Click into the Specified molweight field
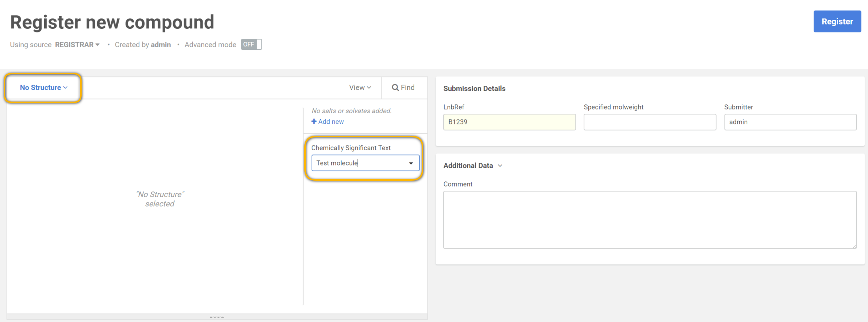 pyautogui.click(x=649, y=122)
